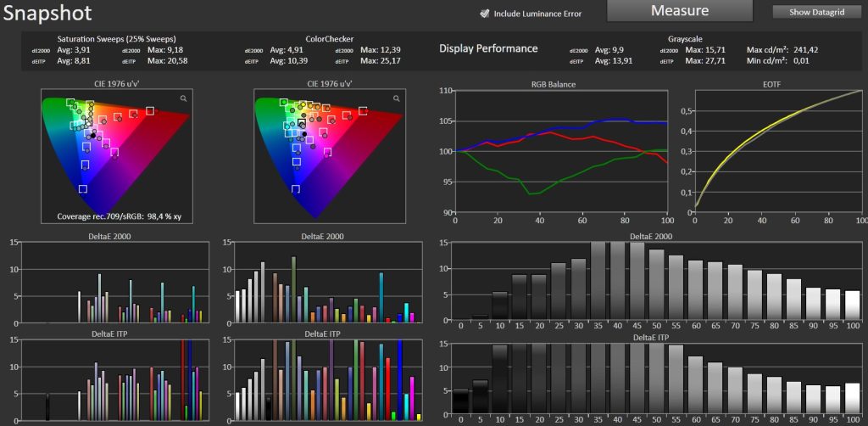Click the Saturation Sweeps DeltaE 2000 bar chart
This screenshot has width=868, height=426.
click(114, 282)
